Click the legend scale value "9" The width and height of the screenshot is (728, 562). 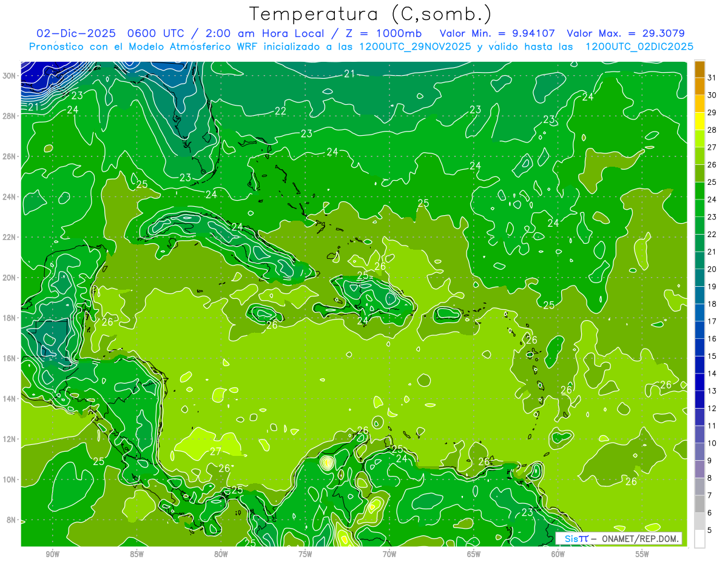click(x=710, y=461)
